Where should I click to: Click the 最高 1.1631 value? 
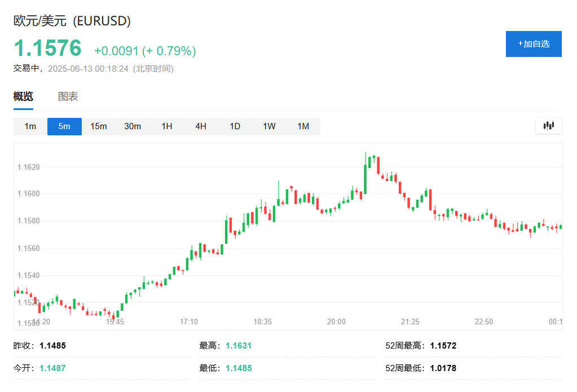[x=239, y=346]
